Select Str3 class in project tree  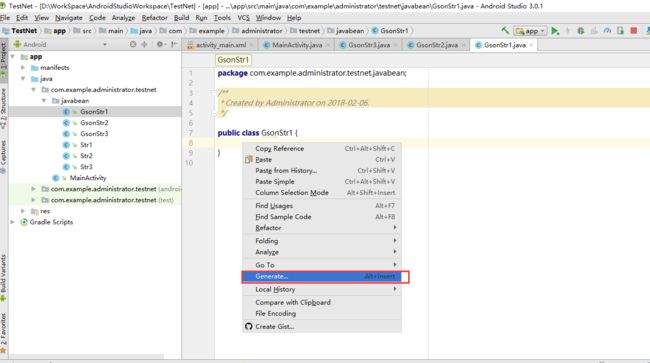tap(86, 167)
